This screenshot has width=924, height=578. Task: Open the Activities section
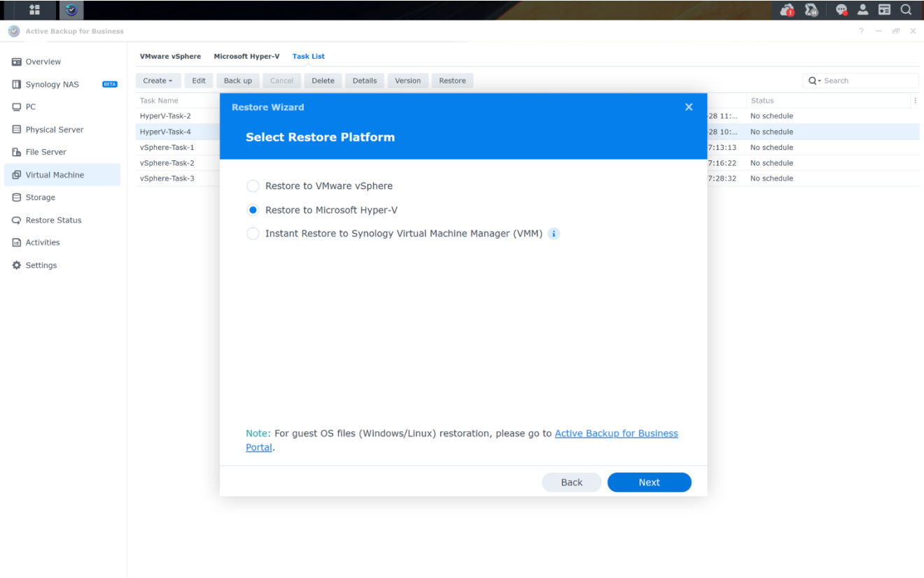click(x=43, y=242)
